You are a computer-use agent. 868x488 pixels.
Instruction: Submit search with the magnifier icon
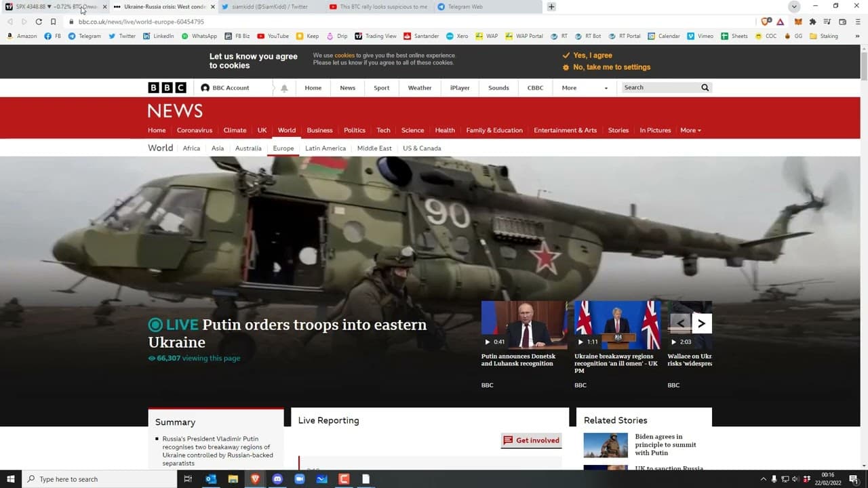click(x=705, y=87)
